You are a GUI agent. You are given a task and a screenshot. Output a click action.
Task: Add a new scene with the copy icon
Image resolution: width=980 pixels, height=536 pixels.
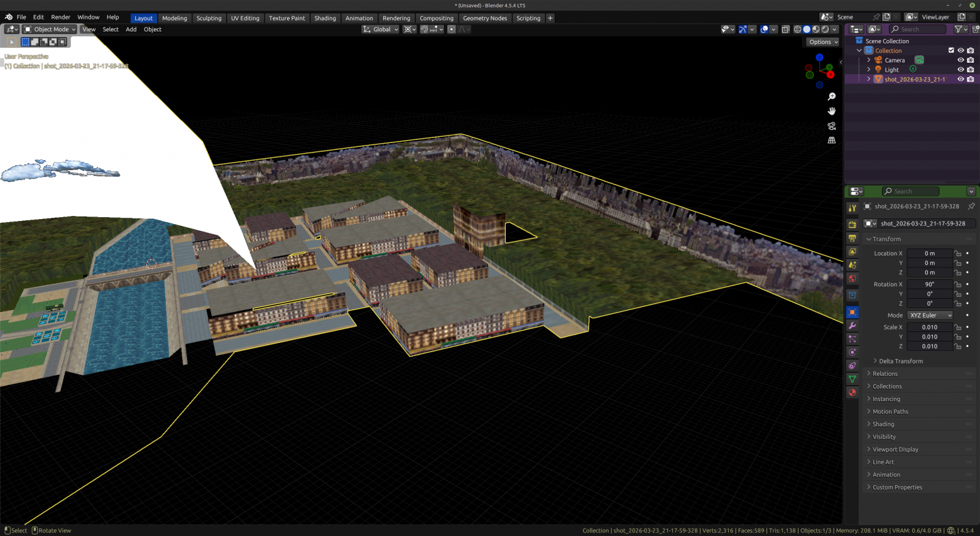coord(887,17)
